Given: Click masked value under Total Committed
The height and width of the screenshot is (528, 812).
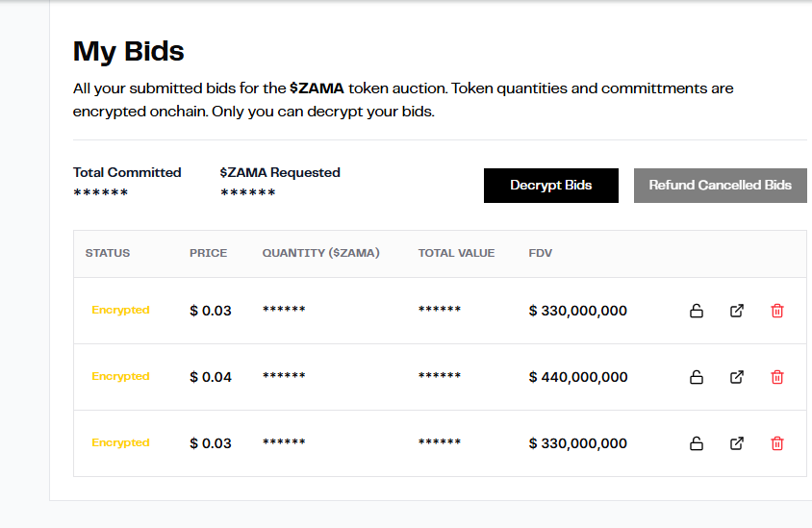Looking at the screenshot, I should tap(101, 193).
